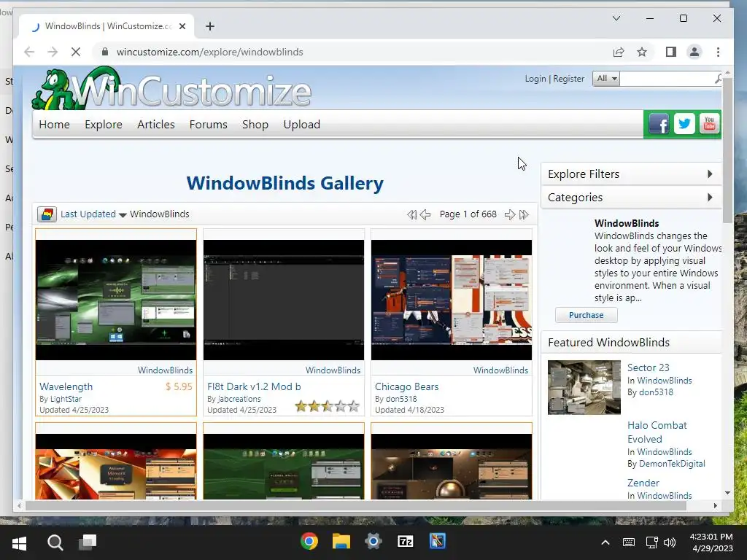The width and height of the screenshot is (747, 560).
Task: Expand Categories panel
Action: tap(631, 197)
